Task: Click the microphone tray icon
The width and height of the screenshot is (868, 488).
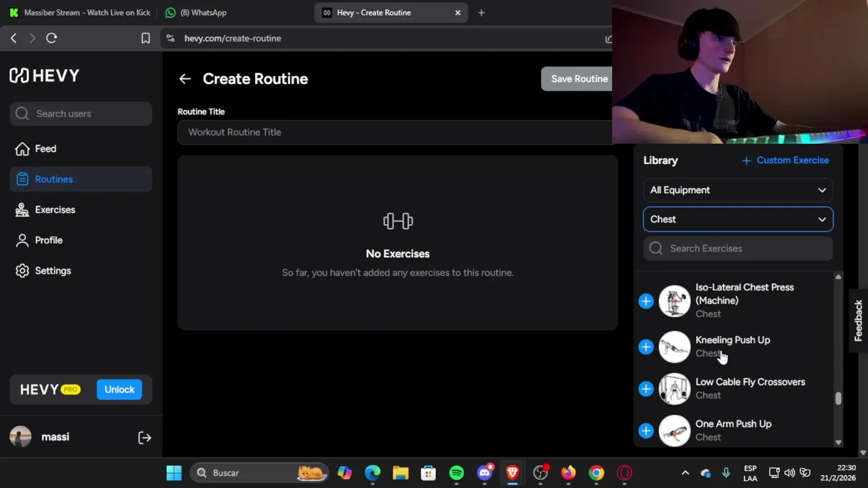Action: [x=726, y=472]
